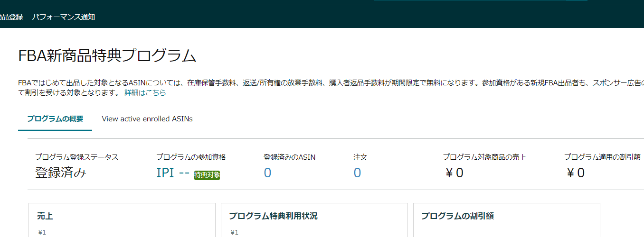Viewport: 644px width, 237px height.
Task: Click the プログラム特典利用状況 card heading
Action: [273, 216]
